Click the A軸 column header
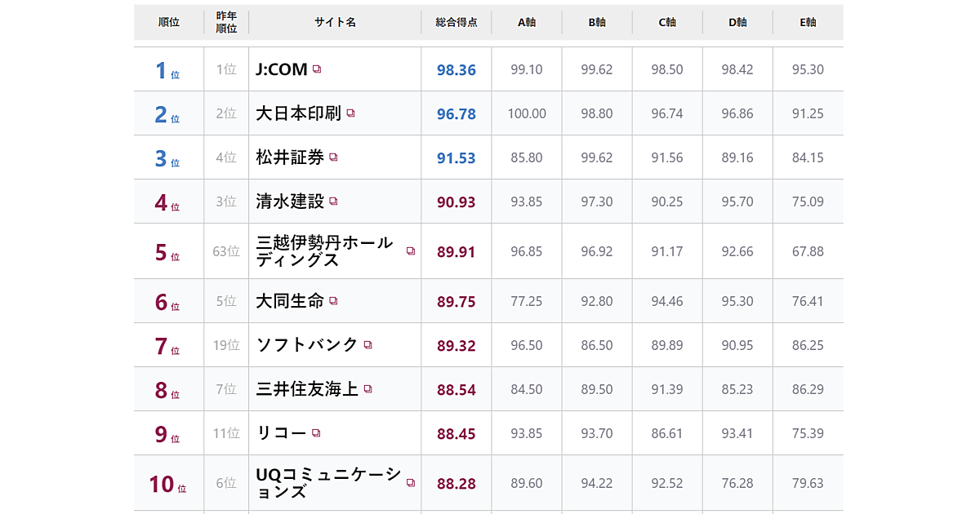Screen dimensions: 980x514 click(527, 22)
